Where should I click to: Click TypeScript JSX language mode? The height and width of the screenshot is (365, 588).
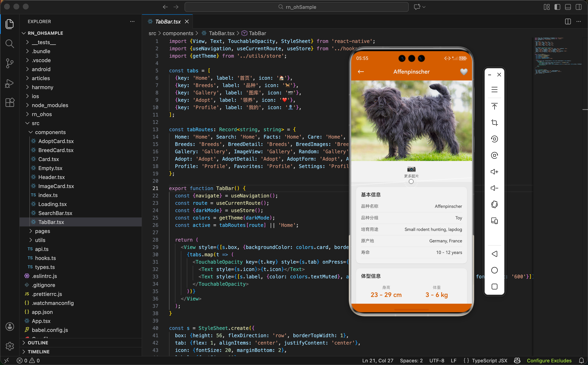[x=489, y=361]
